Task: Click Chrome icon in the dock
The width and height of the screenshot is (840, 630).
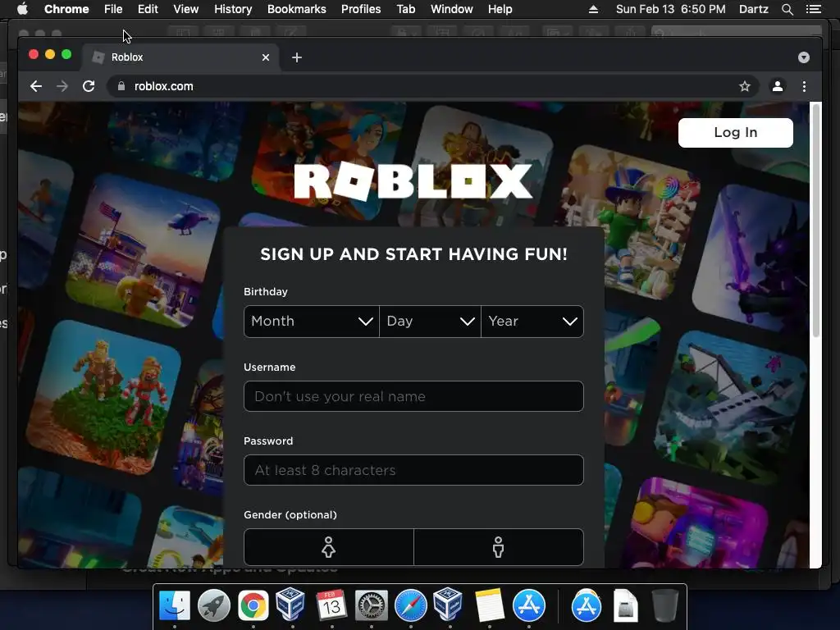Action: pos(253,605)
